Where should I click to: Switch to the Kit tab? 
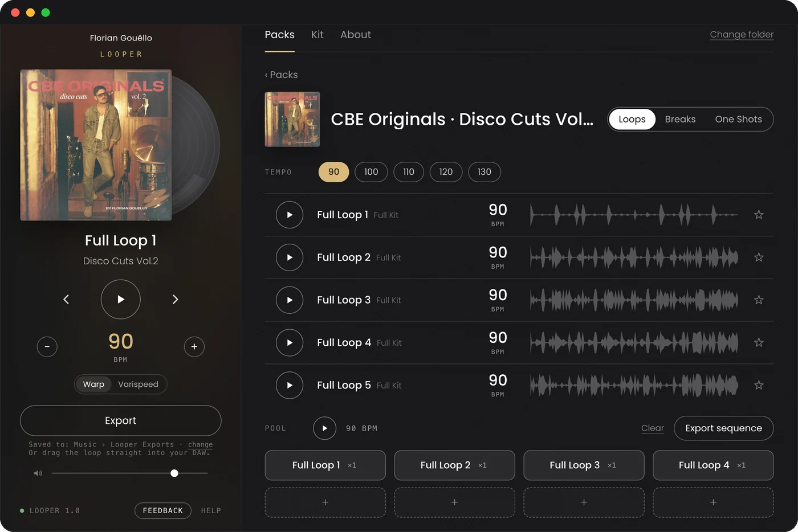pyautogui.click(x=317, y=35)
